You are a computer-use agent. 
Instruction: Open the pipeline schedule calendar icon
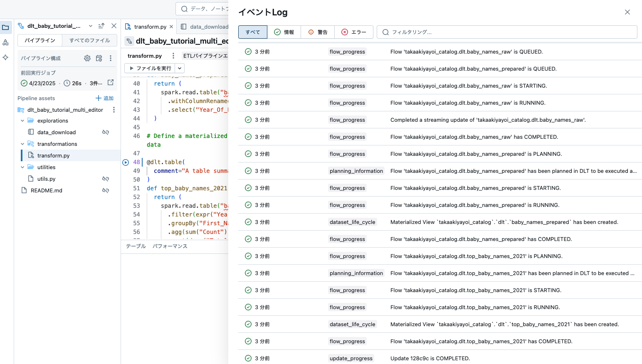[x=99, y=58]
